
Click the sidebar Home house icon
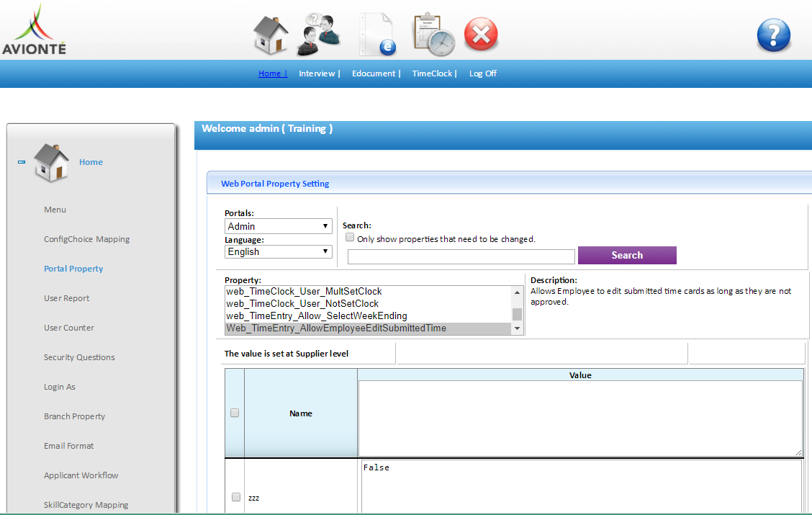(50, 163)
